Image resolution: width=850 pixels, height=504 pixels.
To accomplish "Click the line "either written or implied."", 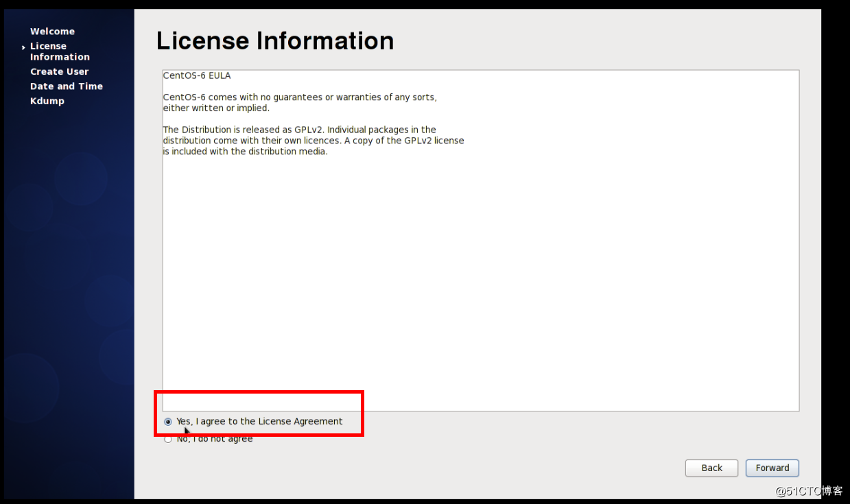I will pyautogui.click(x=216, y=108).
